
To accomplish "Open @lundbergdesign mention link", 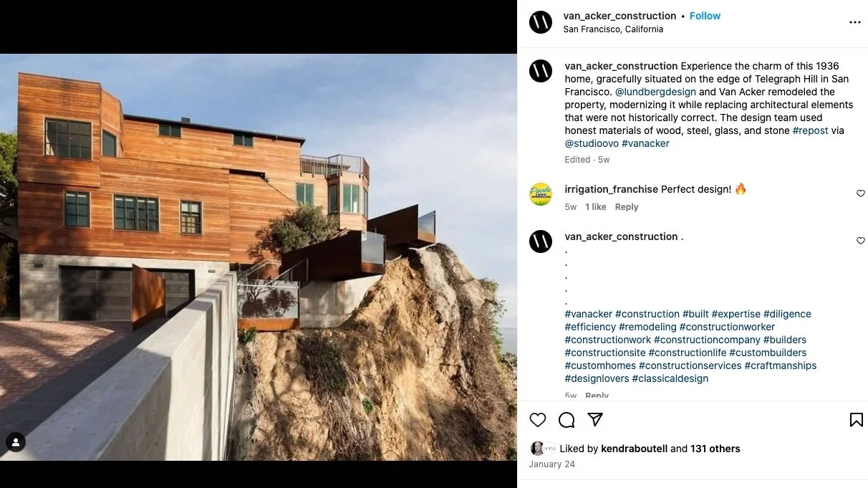I will [655, 92].
